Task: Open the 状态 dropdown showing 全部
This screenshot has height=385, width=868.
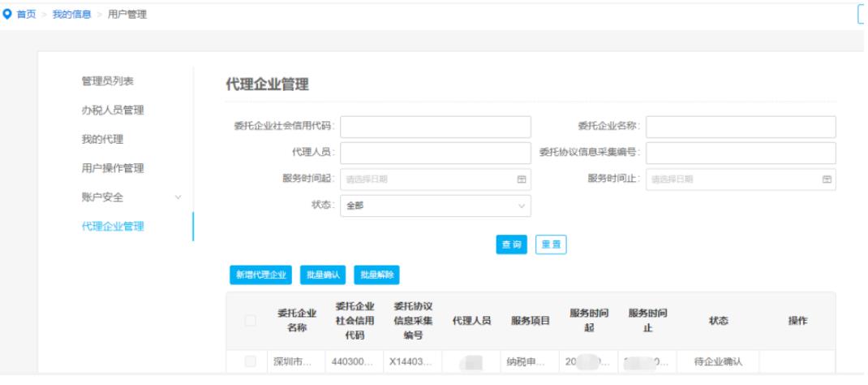Action: coord(436,206)
